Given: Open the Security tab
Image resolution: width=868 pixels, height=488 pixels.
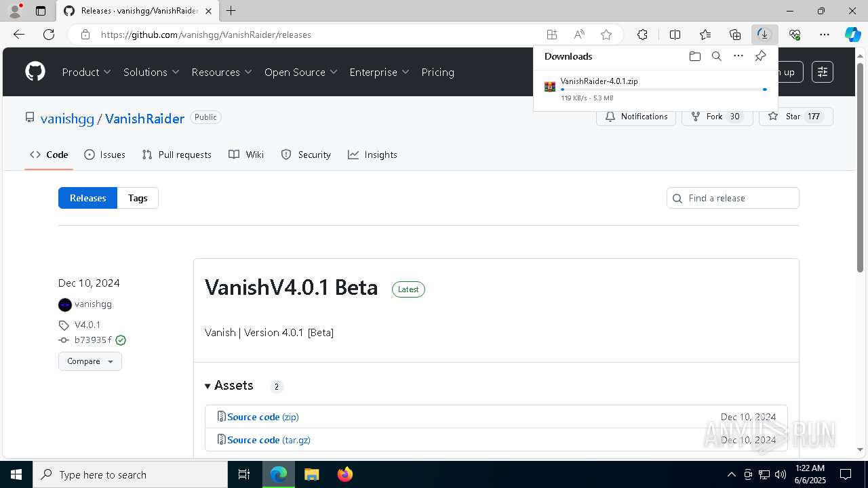Looking at the screenshot, I should [x=306, y=155].
